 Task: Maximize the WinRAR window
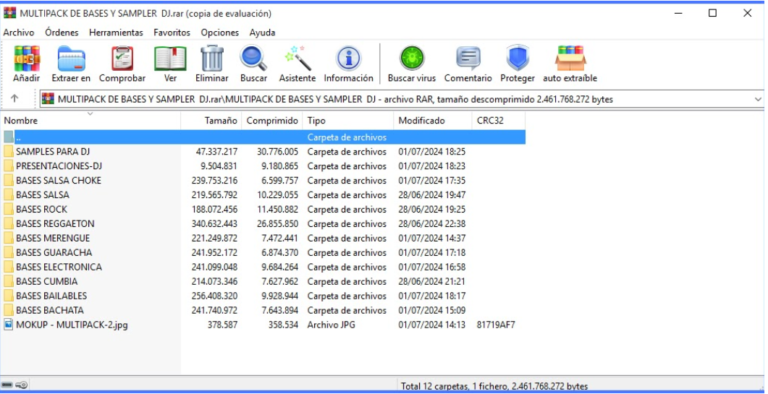713,13
